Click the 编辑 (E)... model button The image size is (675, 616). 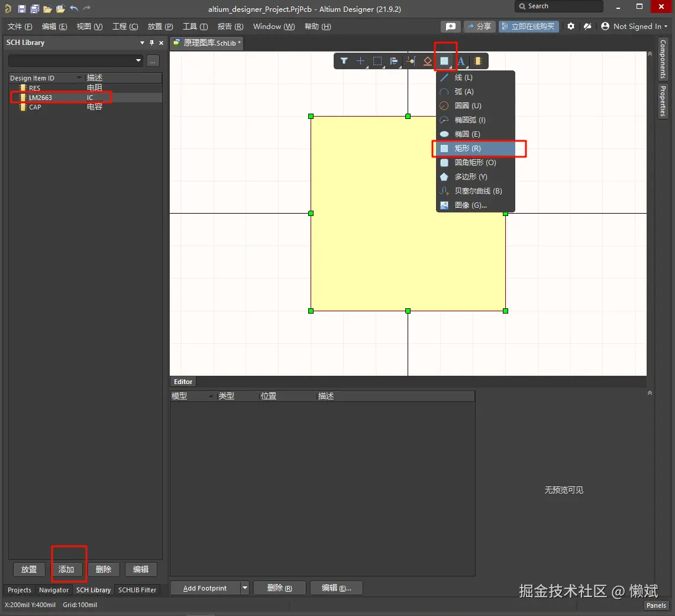tap(336, 588)
